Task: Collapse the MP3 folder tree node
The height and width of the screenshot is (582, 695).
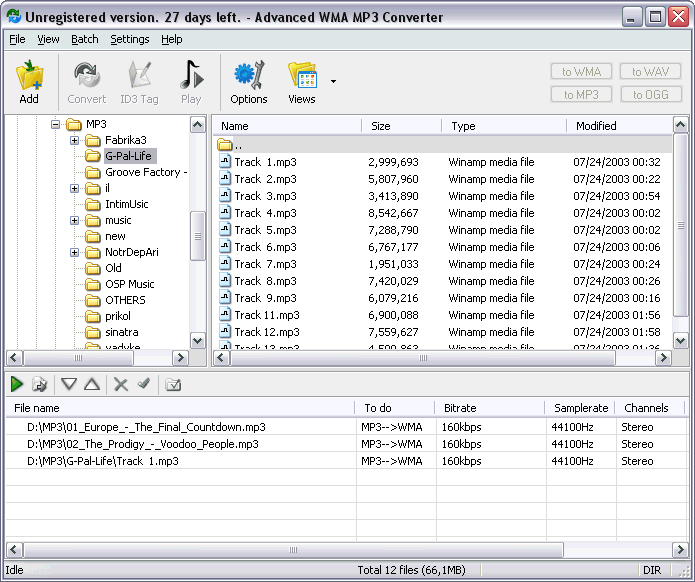Action: point(55,124)
